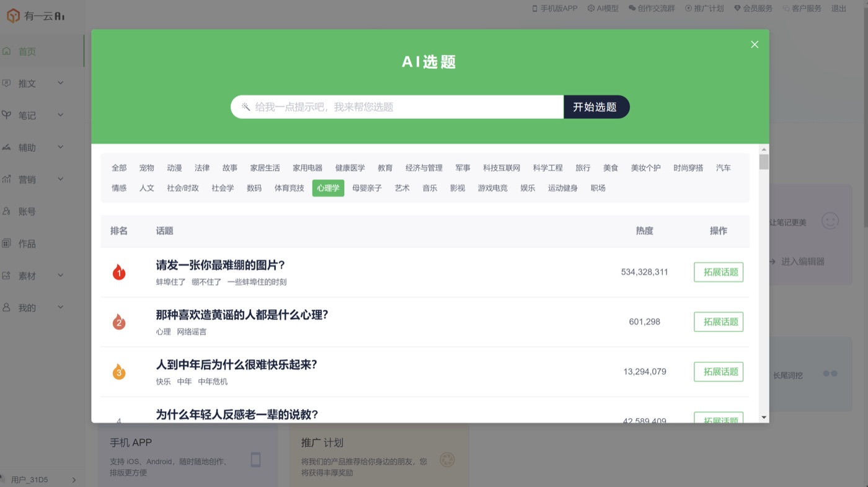
Task: Click the rank 1 flame badge
Action: (119, 272)
